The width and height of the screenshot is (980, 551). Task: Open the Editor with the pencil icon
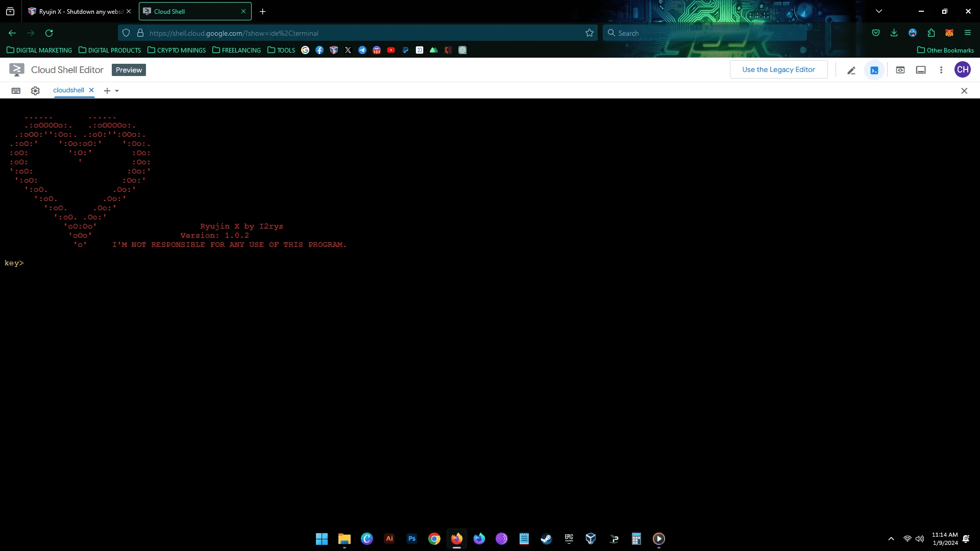[x=851, y=70]
